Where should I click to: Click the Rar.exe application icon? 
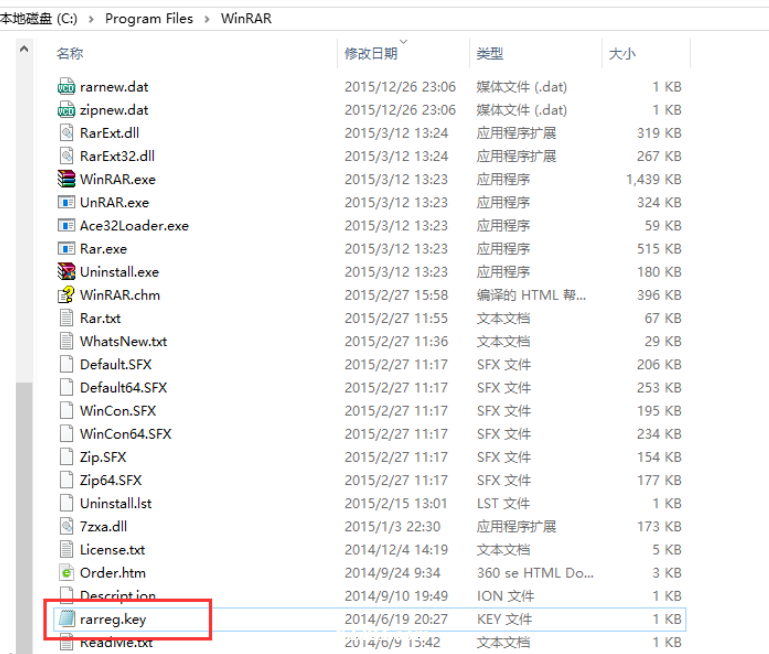coord(66,249)
